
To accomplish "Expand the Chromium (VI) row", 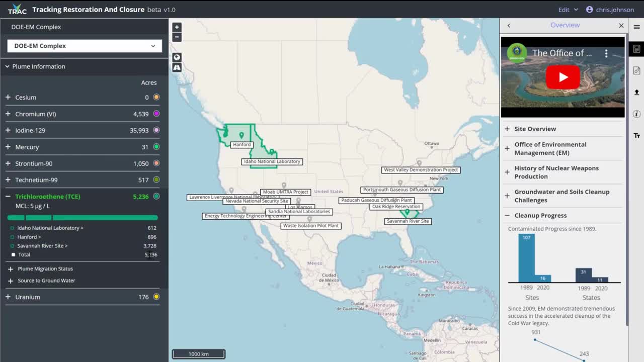I will pyautogui.click(x=8, y=114).
